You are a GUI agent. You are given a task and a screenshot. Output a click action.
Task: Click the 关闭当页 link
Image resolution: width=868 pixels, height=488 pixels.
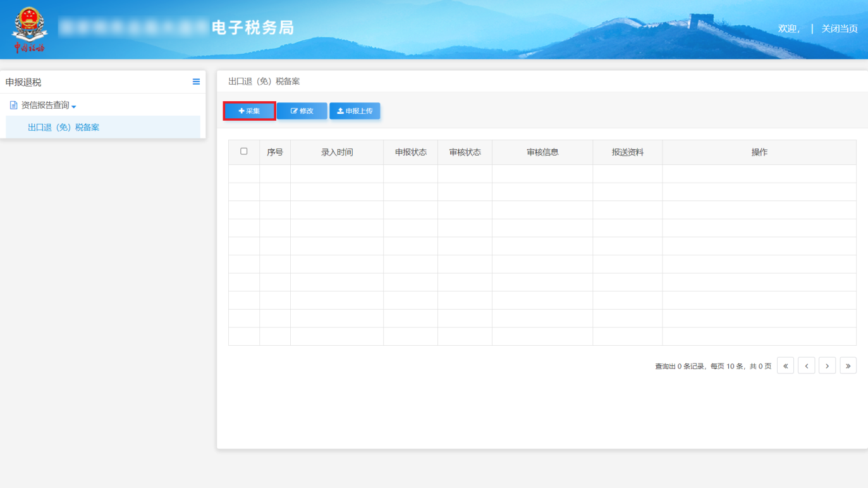pyautogui.click(x=839, y=29)
